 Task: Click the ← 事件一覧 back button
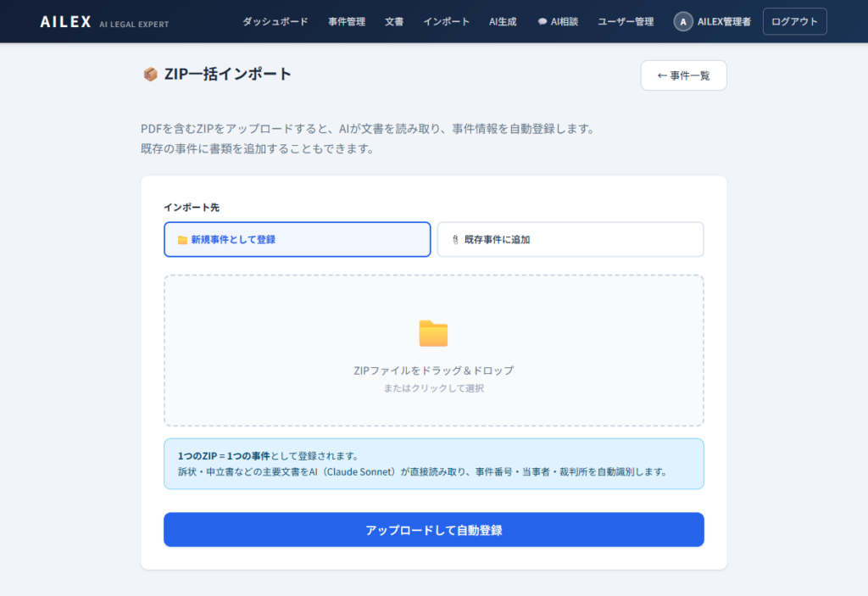coord(683,75)
